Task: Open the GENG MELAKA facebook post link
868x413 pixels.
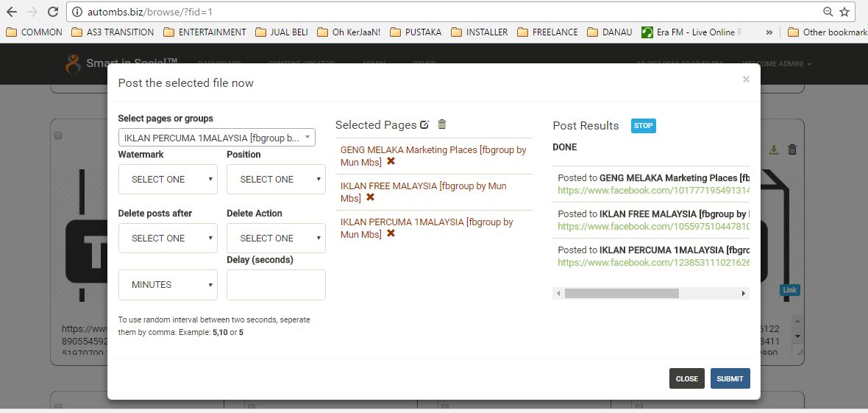Action: pos(653,190)
